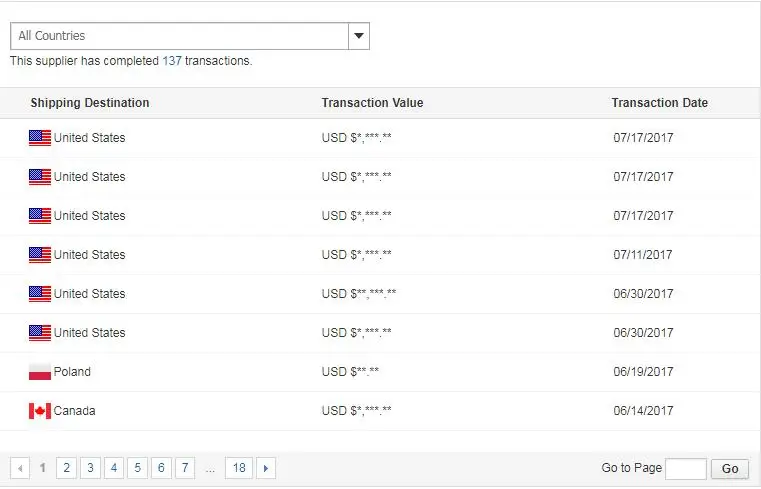Click the first United States flag icon
The width and height of the screenshot is (761, 489).
click(x=40, y=138)
